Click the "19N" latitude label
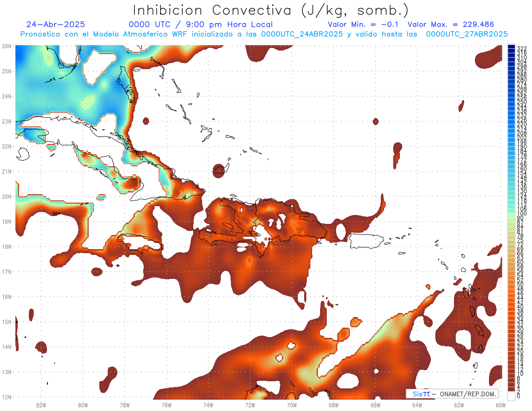This screenshot has height=411, width=532. click(7, 221)
